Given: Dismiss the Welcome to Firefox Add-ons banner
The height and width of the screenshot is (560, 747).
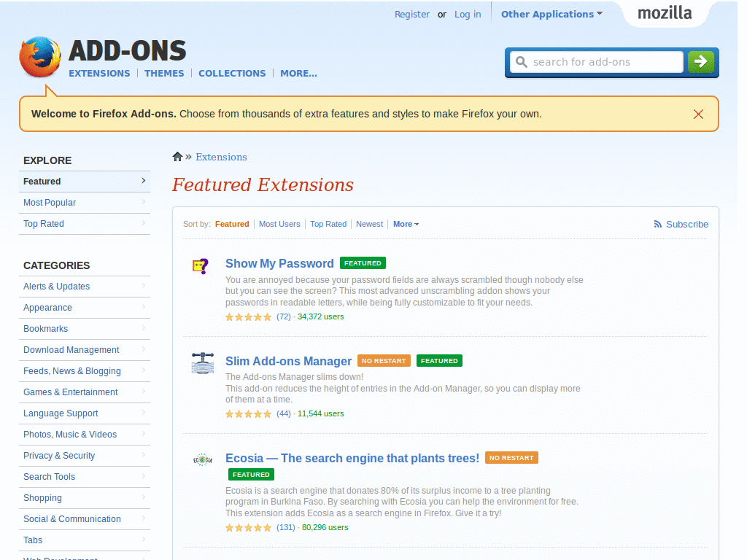Looking at the screenshot, I should point(698,114).
